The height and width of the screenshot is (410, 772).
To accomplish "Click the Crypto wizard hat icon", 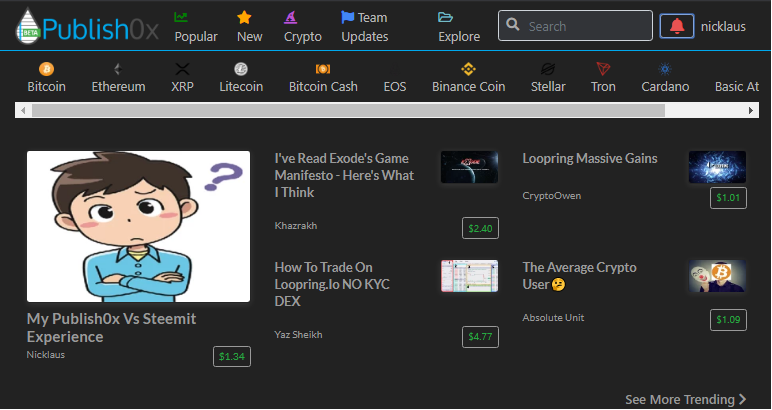I will pyautogui.click(x=290, y=17).
